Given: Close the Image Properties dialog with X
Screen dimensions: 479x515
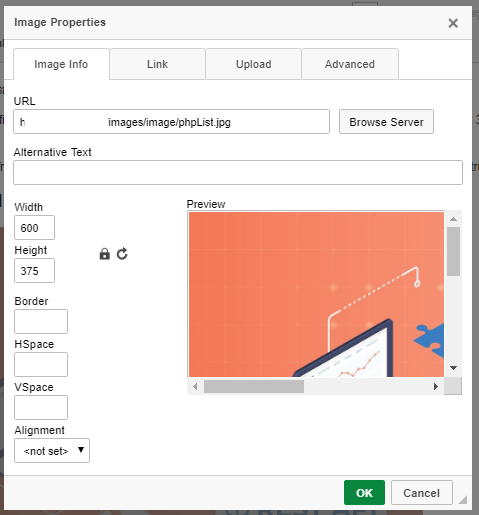Looking at the screenshot, I should [x=453, y=23].
